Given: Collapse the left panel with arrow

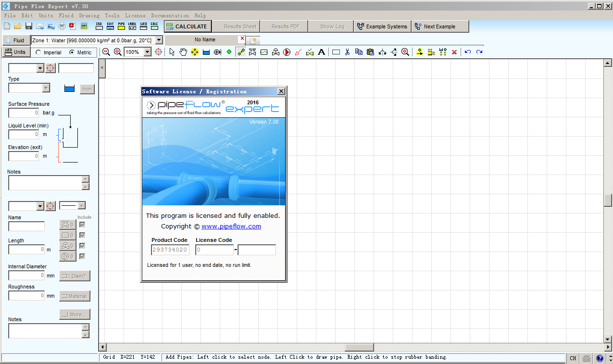Looking at the screenshot, I should pyautogui.click(x=102, y=69).
